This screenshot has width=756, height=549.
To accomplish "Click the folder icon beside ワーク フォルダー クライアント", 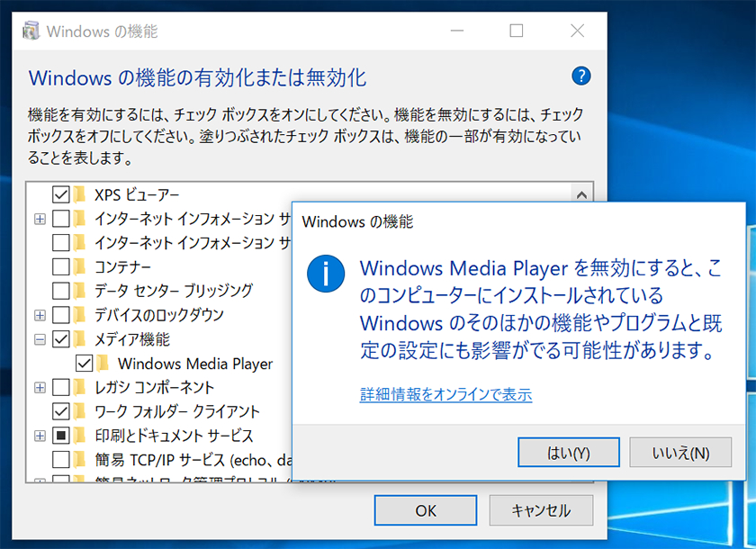I will tap(80, 412).
